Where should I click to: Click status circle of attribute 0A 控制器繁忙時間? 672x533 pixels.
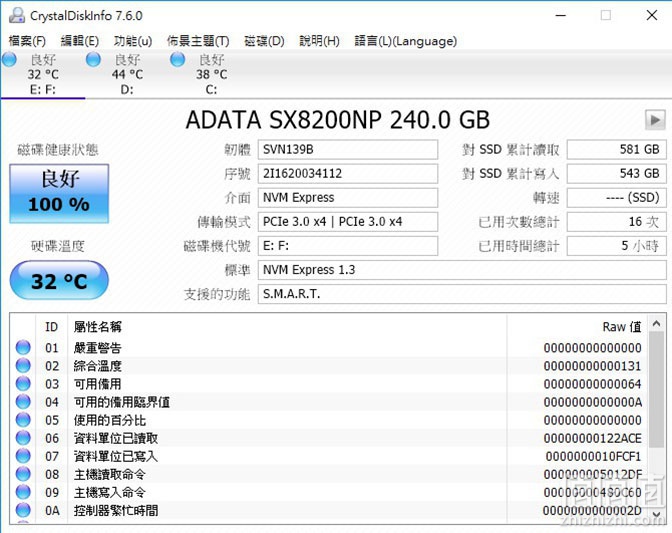[23, 510]
